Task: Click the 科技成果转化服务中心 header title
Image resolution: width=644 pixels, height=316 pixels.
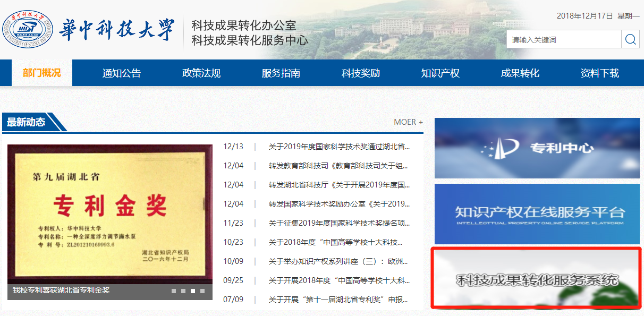Action: [250, 40]
